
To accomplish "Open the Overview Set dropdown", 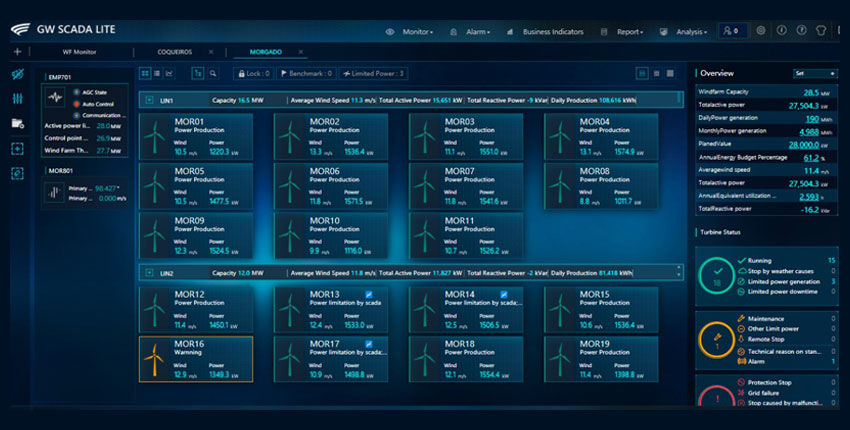I will coord(815,73).
